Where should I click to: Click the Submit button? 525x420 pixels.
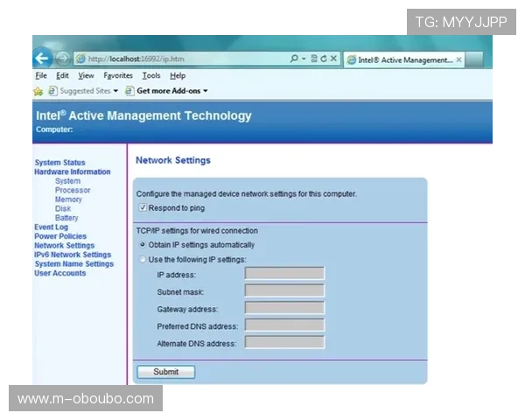click(165, 371)
